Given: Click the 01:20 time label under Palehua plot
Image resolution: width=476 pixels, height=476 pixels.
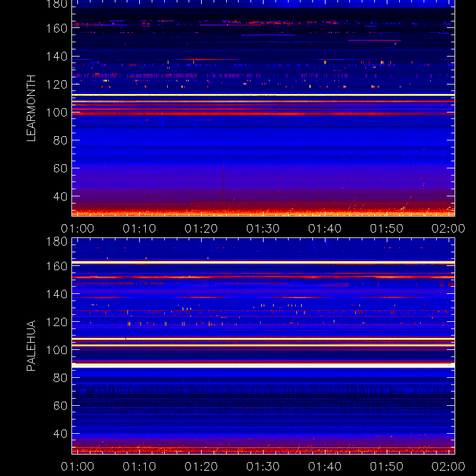Looking at the screenshot, I should tap(201, 466).
